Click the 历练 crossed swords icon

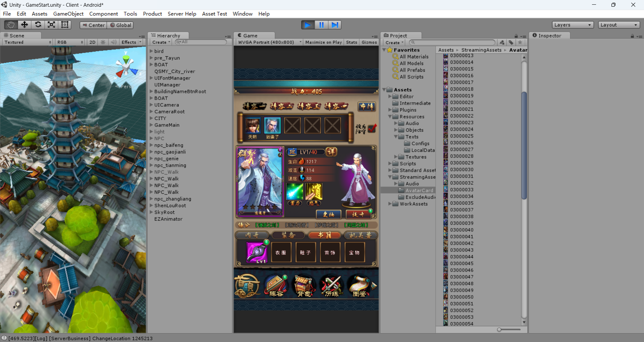click(x=332, y=286)
